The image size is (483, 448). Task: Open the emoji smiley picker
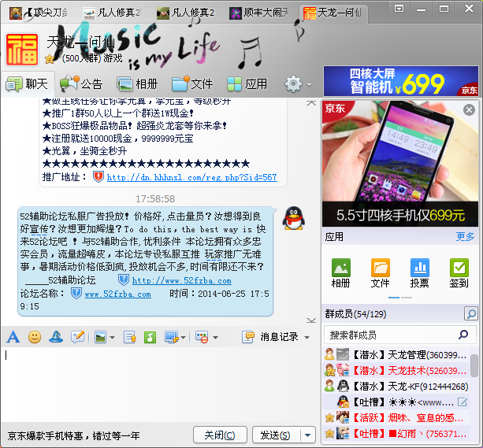click(x=35, y=337)
